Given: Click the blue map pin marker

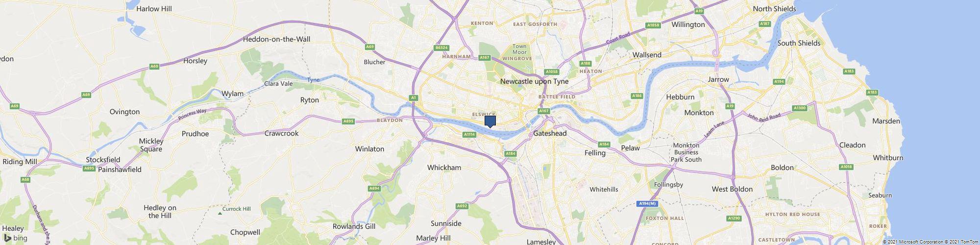Looking at the screenshot, I should point(490,122).
